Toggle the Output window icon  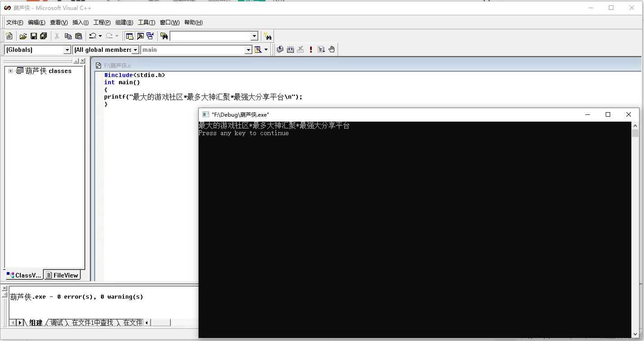coord(140,36)
